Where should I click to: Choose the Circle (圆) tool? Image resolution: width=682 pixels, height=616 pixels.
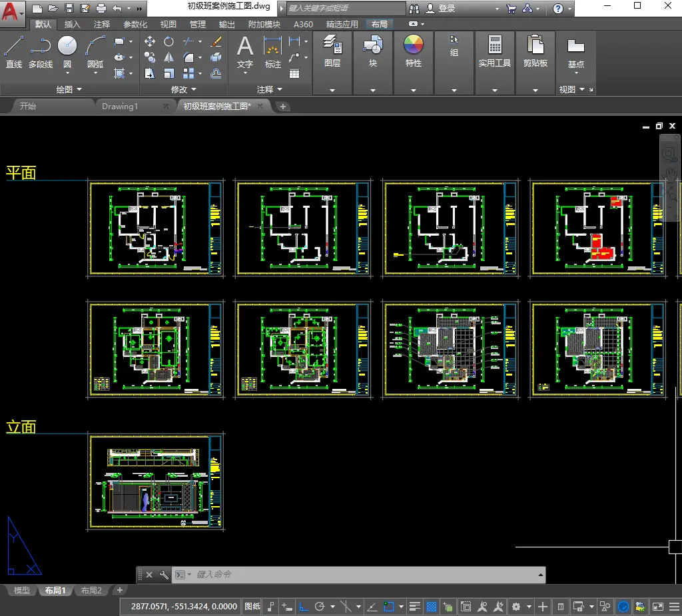click(67, 52)
